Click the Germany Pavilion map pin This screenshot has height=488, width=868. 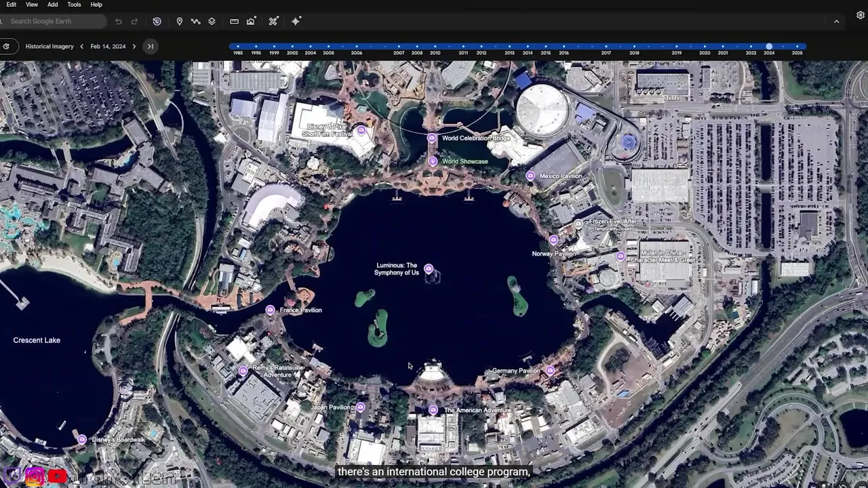[x=550, y=371]
